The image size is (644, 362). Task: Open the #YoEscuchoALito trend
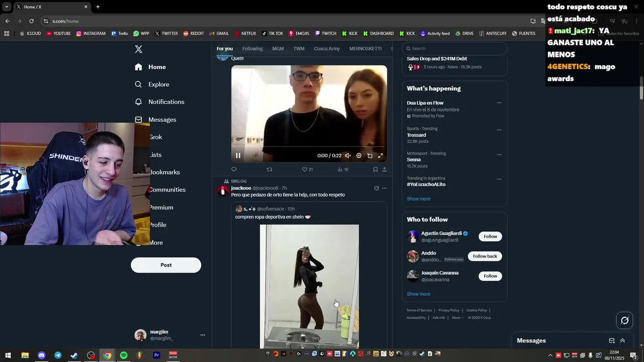point(426,185)
